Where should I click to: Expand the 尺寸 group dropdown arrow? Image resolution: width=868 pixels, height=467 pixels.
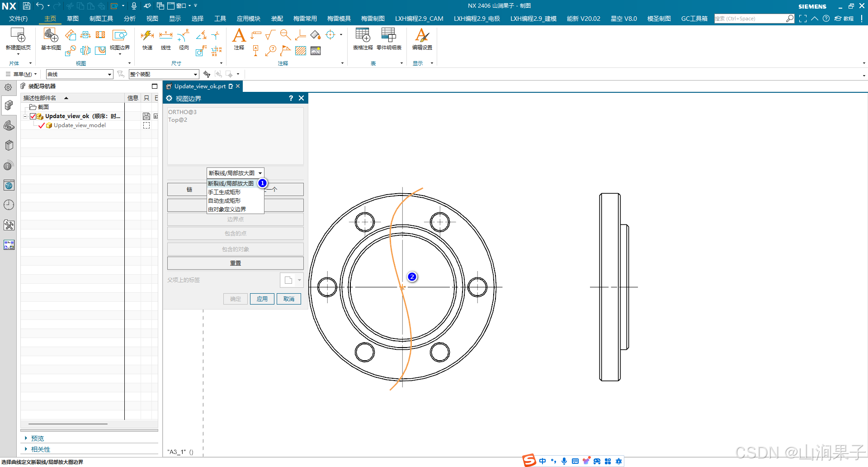[221, 63]
